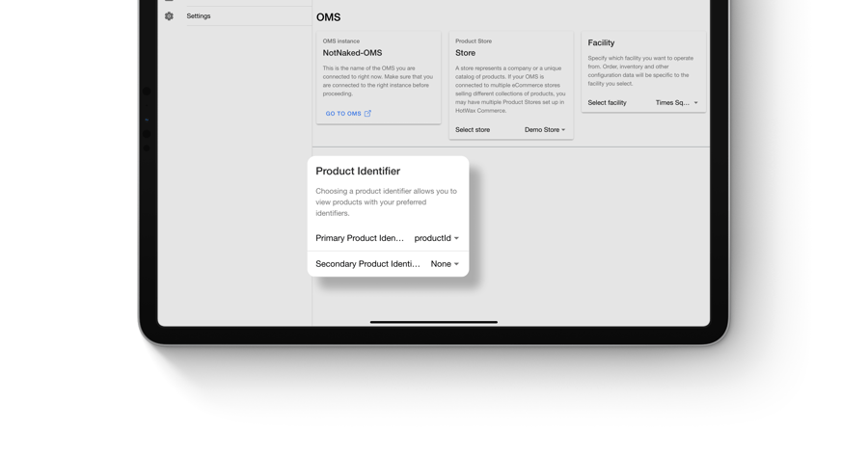Tap the home indicator bar at screen bottom
The height and width of the screenshot is (454, 868).
click(434, 322)
